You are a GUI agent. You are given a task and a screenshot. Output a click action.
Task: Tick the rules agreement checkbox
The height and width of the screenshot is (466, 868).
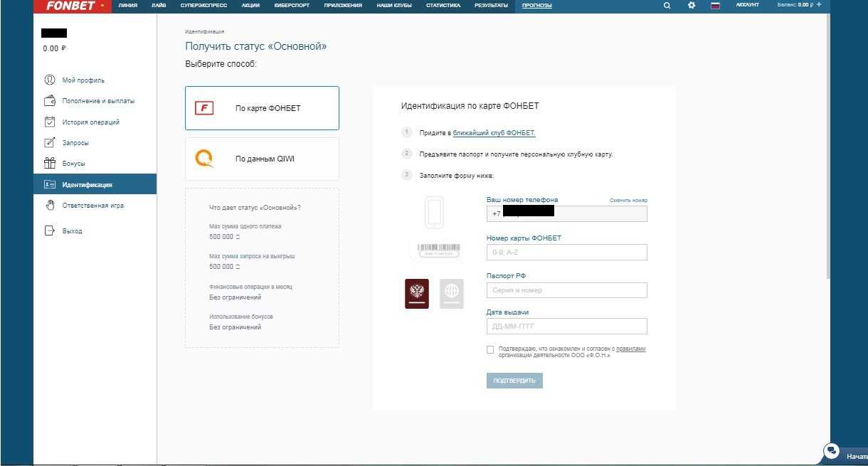(490, 349)
